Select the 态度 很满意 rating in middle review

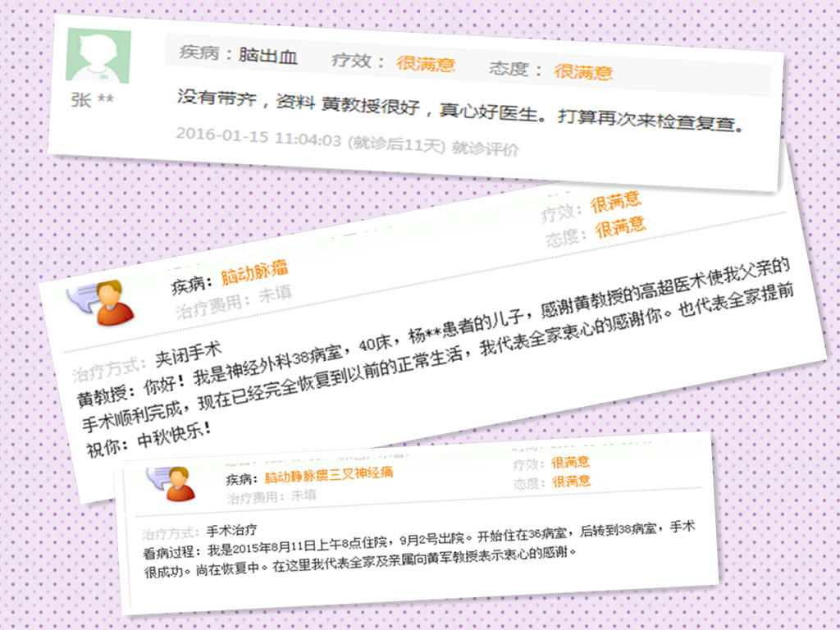tap(620, 227)
